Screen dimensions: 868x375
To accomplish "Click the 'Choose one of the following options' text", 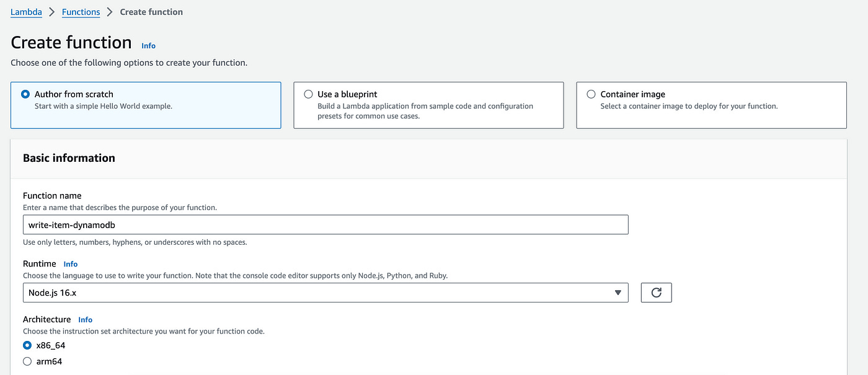I will 129,63.
